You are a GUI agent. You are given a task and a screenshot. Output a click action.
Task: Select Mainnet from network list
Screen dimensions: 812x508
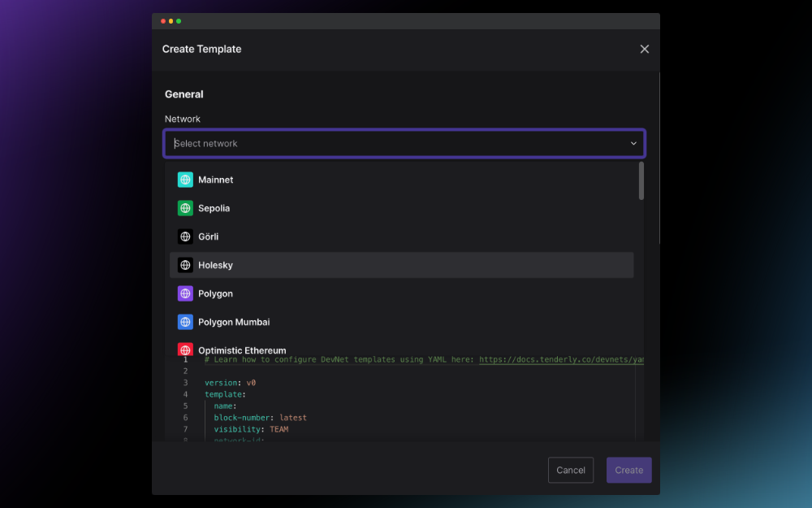pyautogui.click(x=401, y=180)
